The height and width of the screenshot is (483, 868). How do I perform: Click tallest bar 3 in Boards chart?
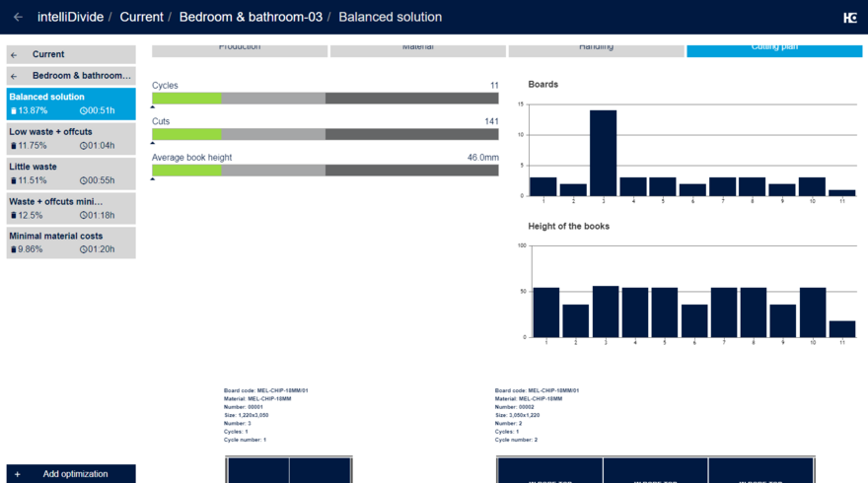tap(603, 153)
